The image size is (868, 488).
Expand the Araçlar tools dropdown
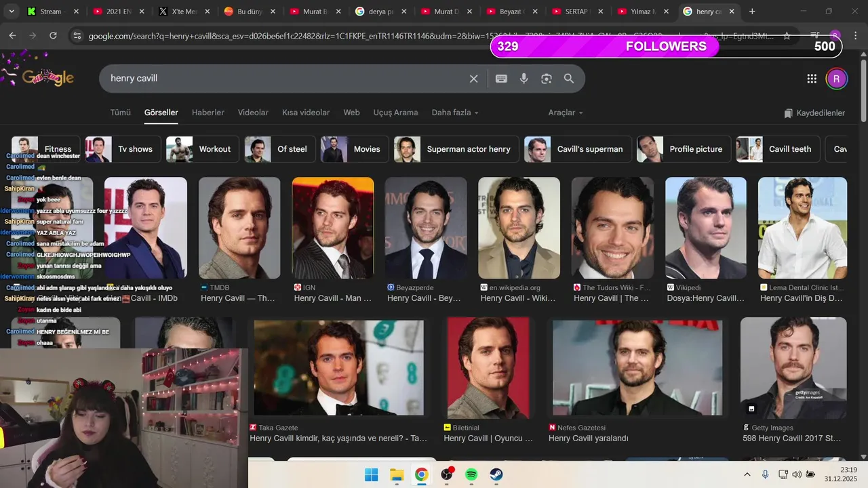(566, 113)
